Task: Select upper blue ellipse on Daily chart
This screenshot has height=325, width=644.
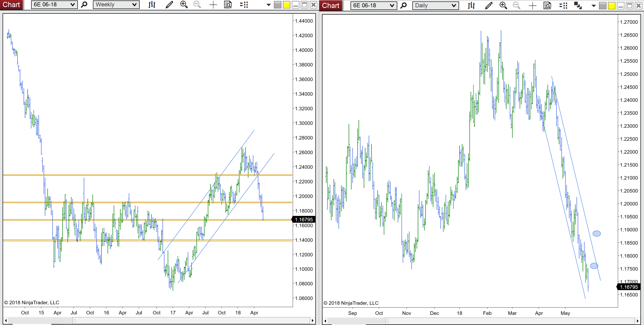Action: [597, 233]
